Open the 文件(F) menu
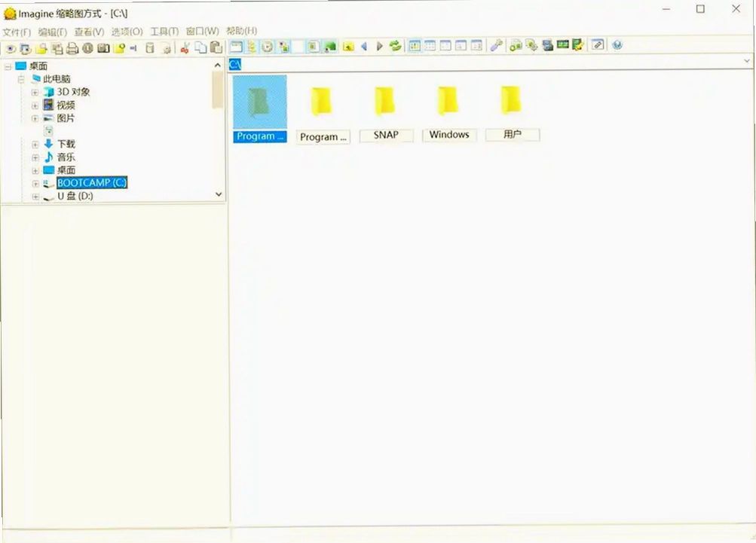 pyautogui.click(x=17, y=32)
